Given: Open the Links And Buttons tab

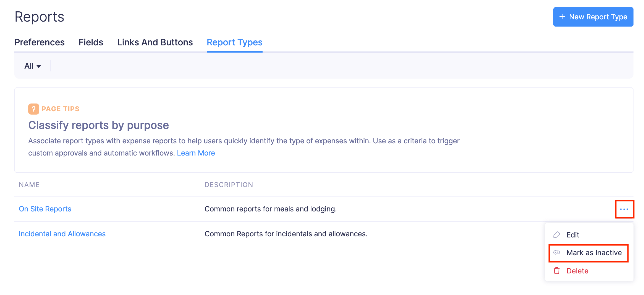Looking at the screenshot, I should [155, 42].
